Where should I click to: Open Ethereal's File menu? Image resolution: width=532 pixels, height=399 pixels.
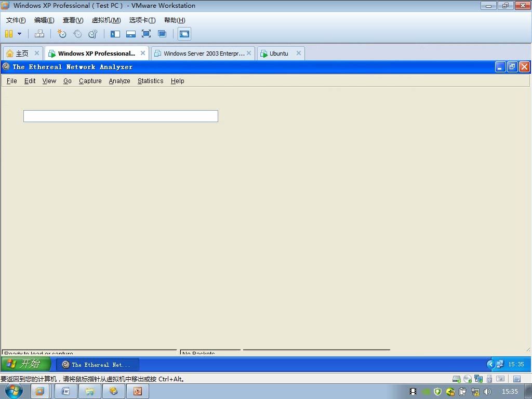pyautogui.click(x=11, y=81)
